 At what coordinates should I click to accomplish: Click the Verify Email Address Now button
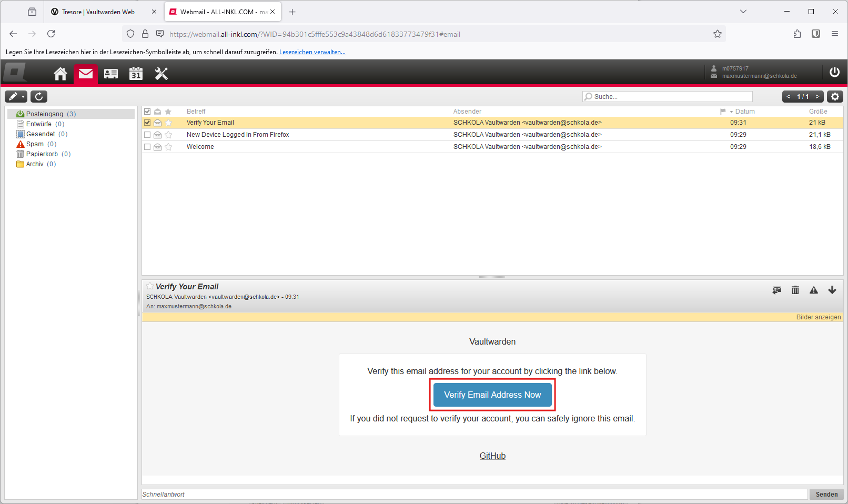click(x=492, y=395)
